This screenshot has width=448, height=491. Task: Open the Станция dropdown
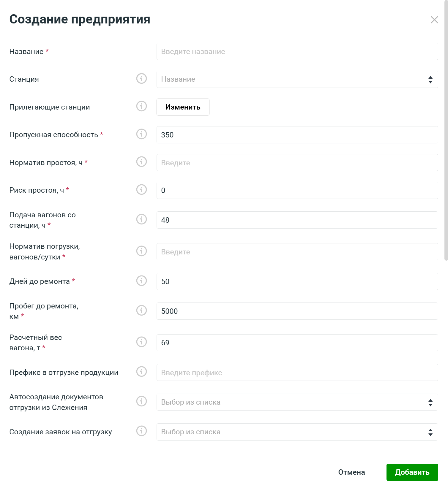tap(297, 79)
